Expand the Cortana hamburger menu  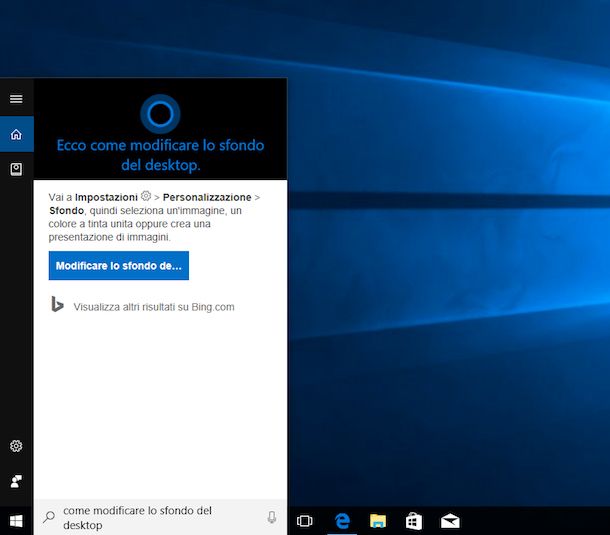[16, 99]
